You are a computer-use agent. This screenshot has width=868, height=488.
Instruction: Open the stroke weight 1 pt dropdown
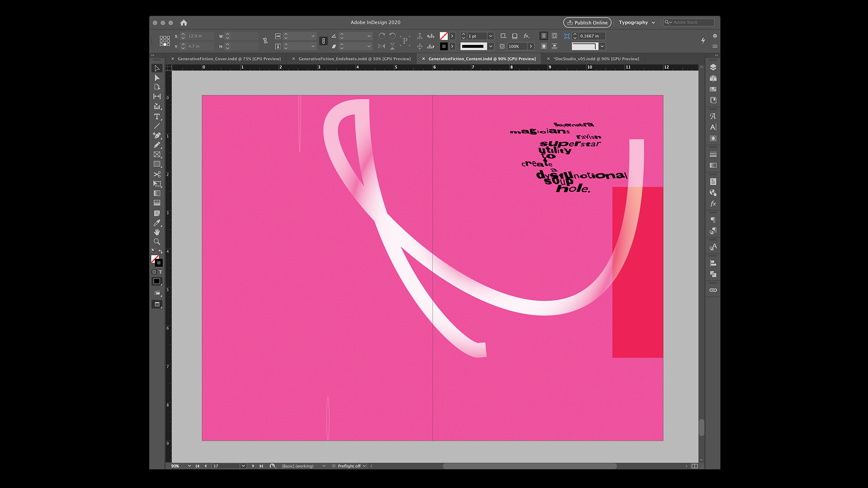point(491,36)
